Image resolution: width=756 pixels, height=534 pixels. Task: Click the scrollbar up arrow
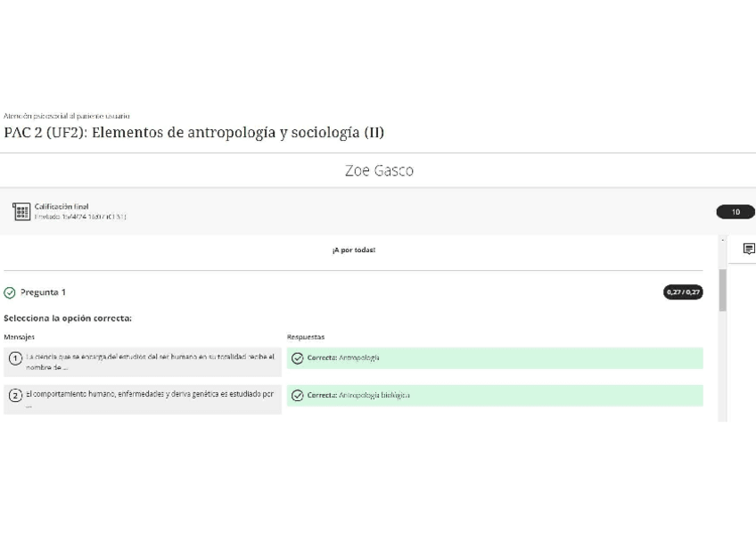click(722, 241)
